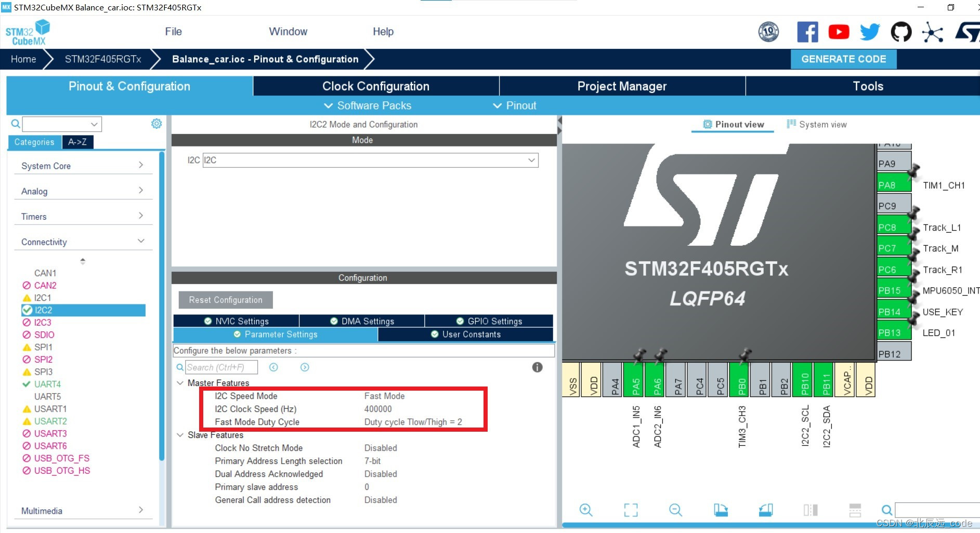This screenshot has width=980, height=533.
Task: Open the User Constants tab
Action: 466,335
